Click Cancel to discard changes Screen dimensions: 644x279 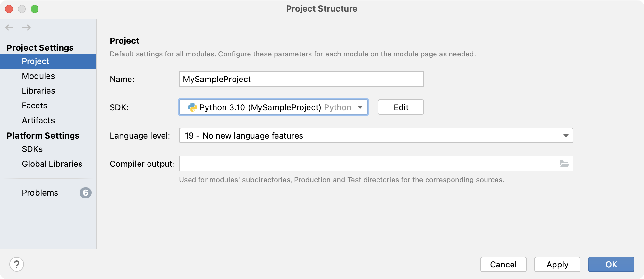[x=503, y=264]
